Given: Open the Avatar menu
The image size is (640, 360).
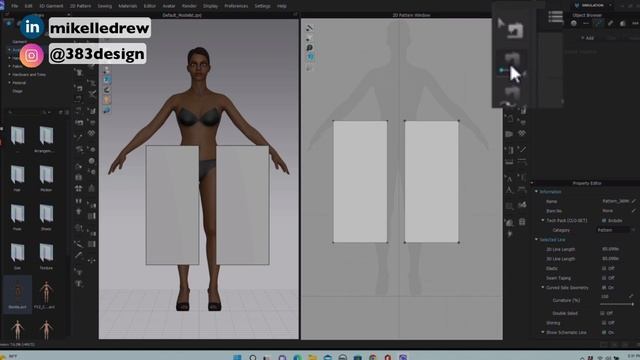Looking at the screenshot, I should [x=169, y=6].
